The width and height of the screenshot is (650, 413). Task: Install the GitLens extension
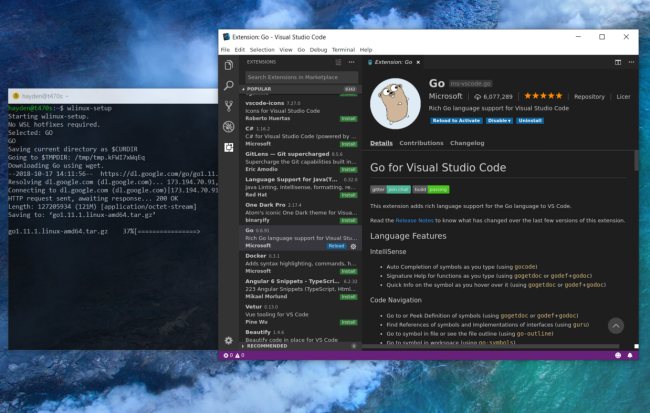348,170
